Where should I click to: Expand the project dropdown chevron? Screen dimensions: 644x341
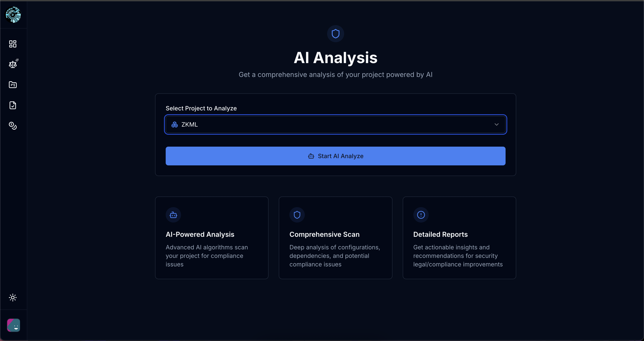(496, 124)
